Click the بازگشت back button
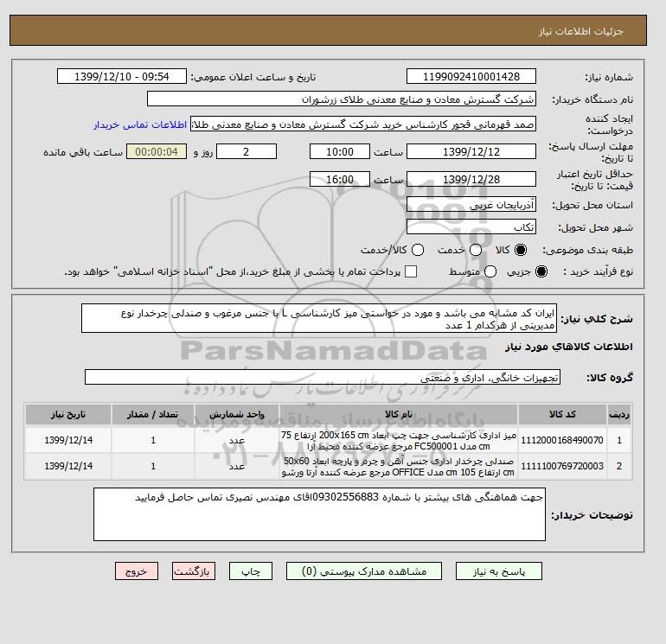The height and width of the screenshot is (644, 666). (194, 571)
